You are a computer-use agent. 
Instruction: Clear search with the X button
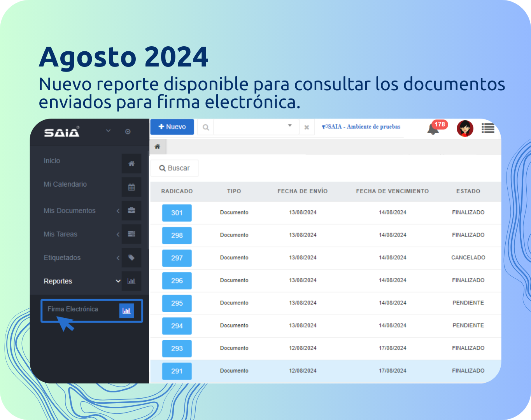(307, 128)
